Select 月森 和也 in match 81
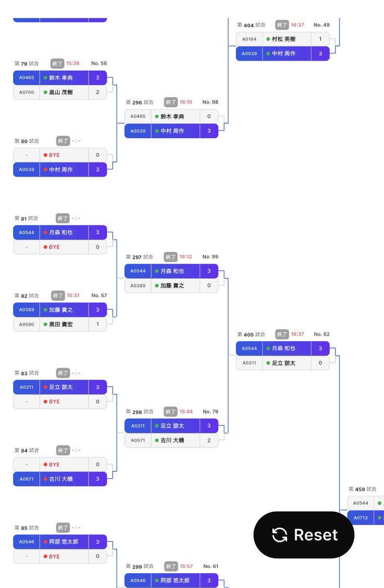This screenshot has height=588, width=384. tap(60, 232)
